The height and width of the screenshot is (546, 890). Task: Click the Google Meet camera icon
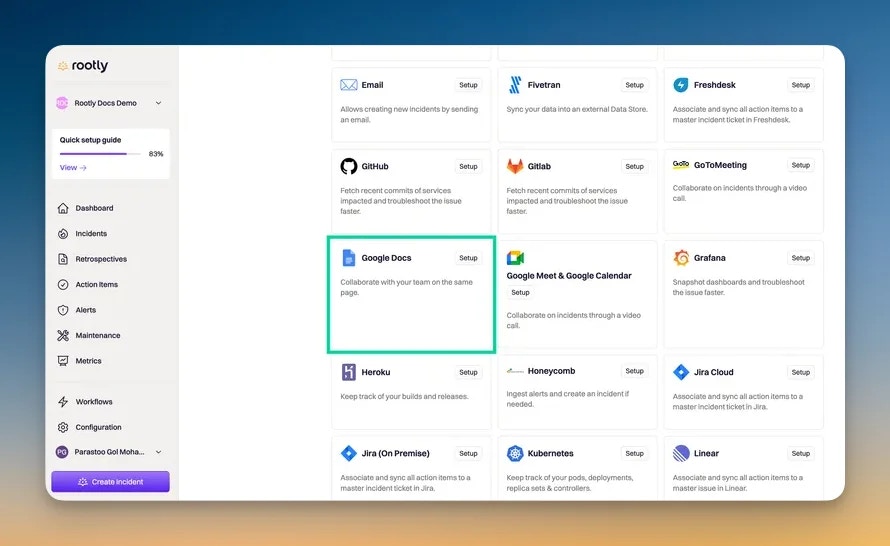(515, 258)
